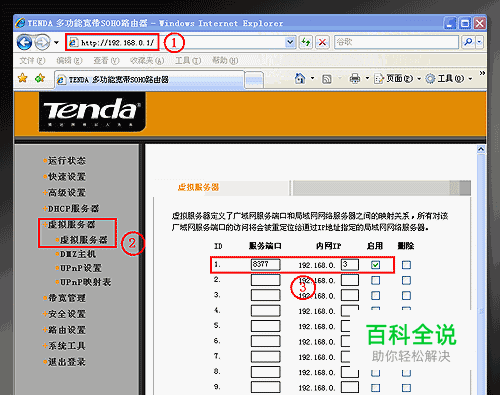Open the Home icon dropdown arrow
This screenshot has width=500, height=395.
pos(312,79)
